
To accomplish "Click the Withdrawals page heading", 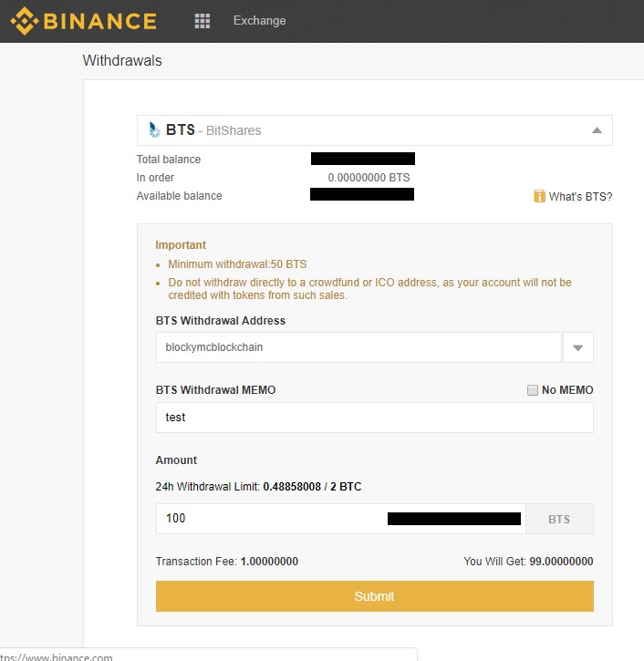I will (x=122, y=61).
